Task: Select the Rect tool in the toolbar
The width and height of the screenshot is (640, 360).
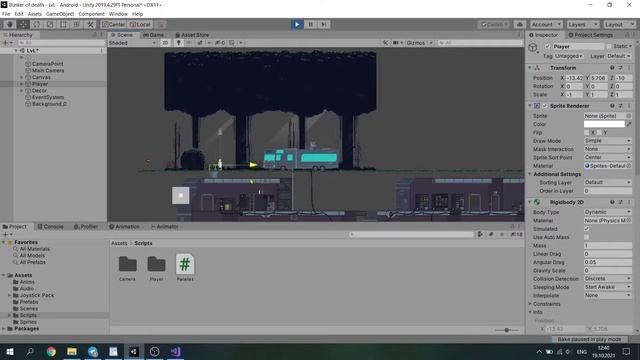Action: tap(63, 24)
